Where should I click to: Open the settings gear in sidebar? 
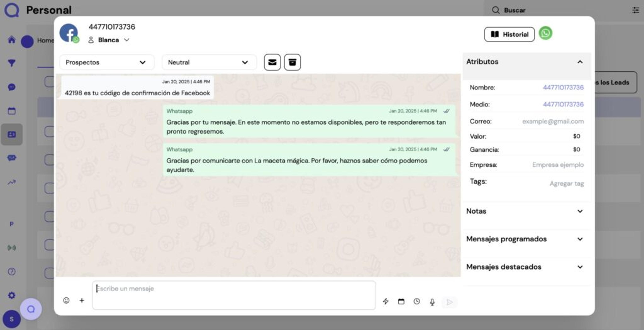pyautogui.click(x=12, y=295)
